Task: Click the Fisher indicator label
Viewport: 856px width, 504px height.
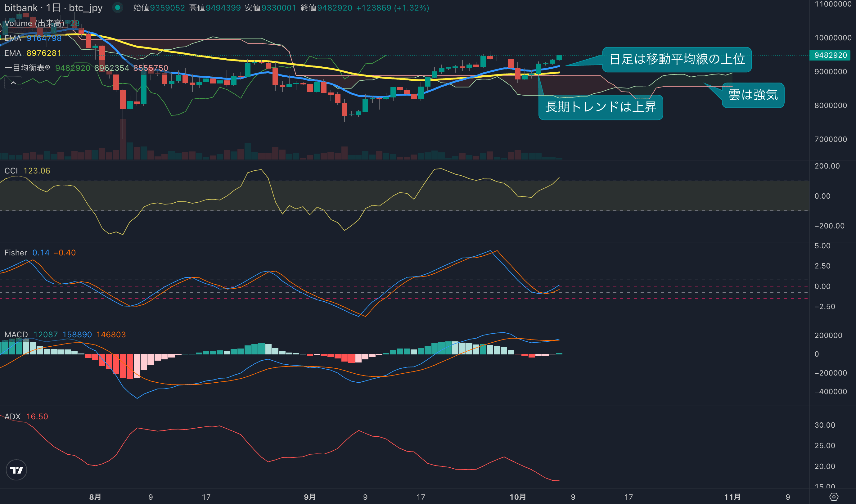Action: click(16, 253)
